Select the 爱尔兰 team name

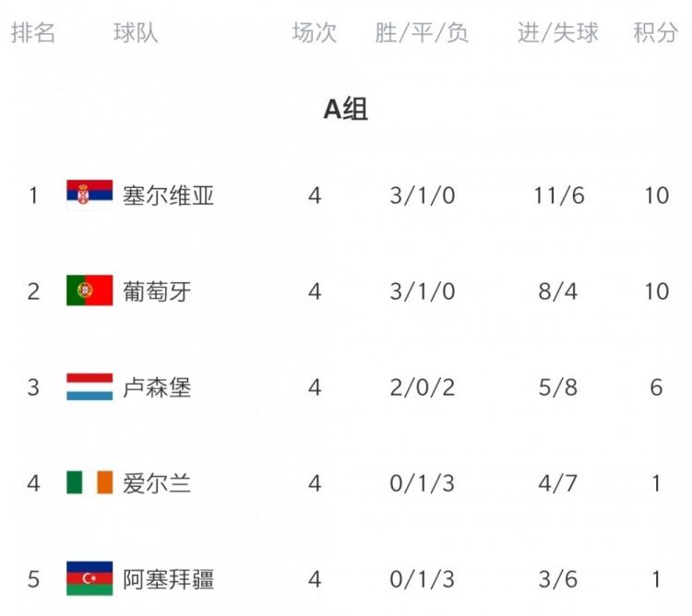157,482
